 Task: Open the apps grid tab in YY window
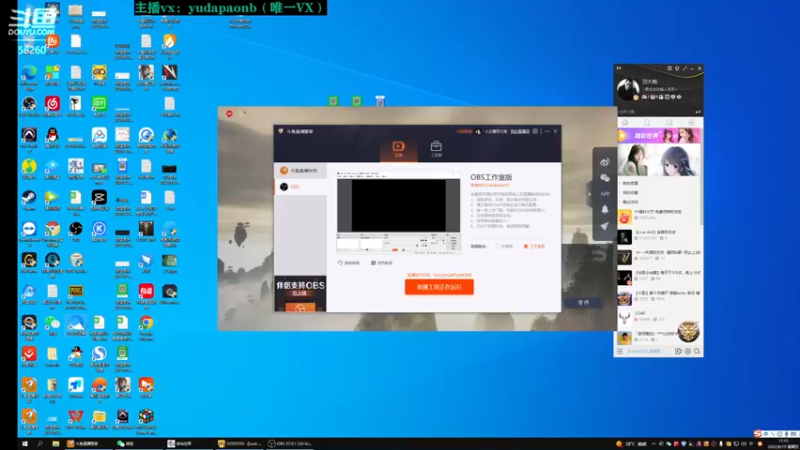point(691,122)
